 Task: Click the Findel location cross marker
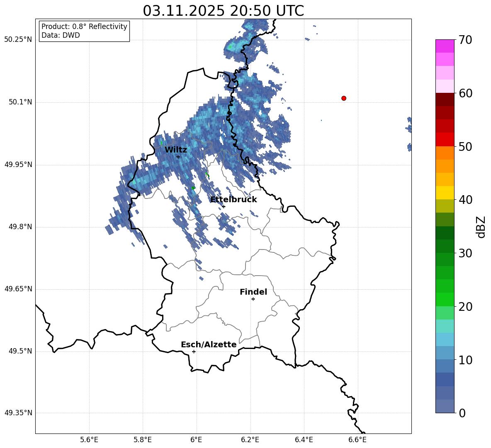point(253,299)
